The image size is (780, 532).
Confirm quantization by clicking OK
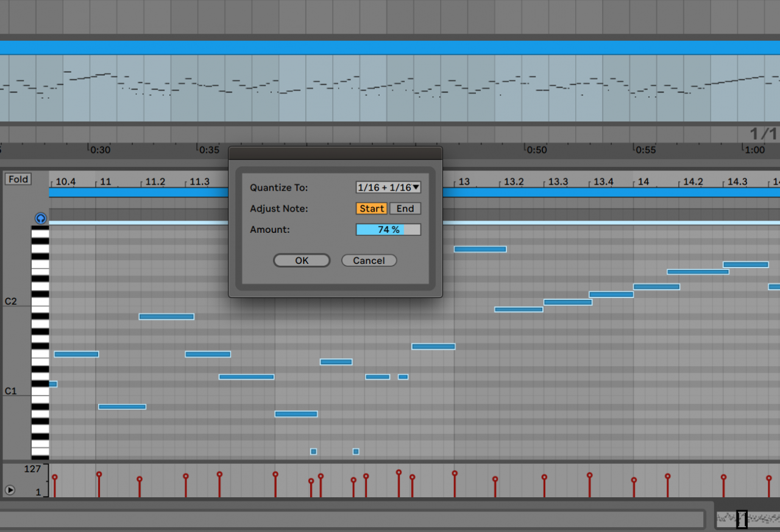[301, 260]
